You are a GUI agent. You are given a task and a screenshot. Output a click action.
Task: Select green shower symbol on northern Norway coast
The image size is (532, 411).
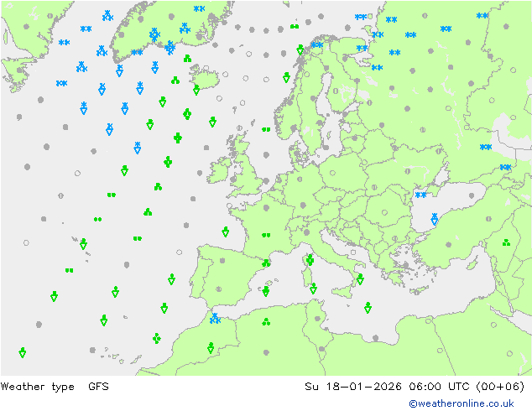click(x=300, y=49)
